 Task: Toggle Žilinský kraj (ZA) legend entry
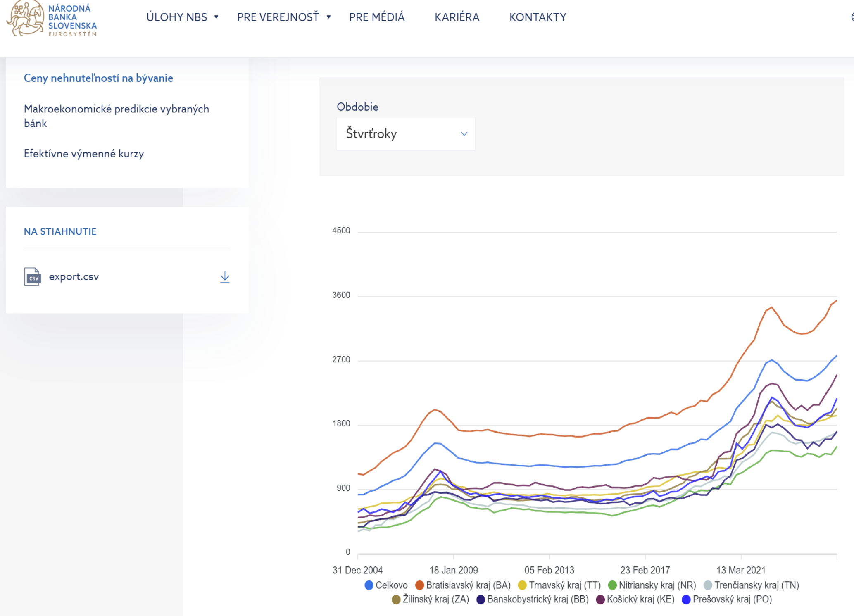430,599
